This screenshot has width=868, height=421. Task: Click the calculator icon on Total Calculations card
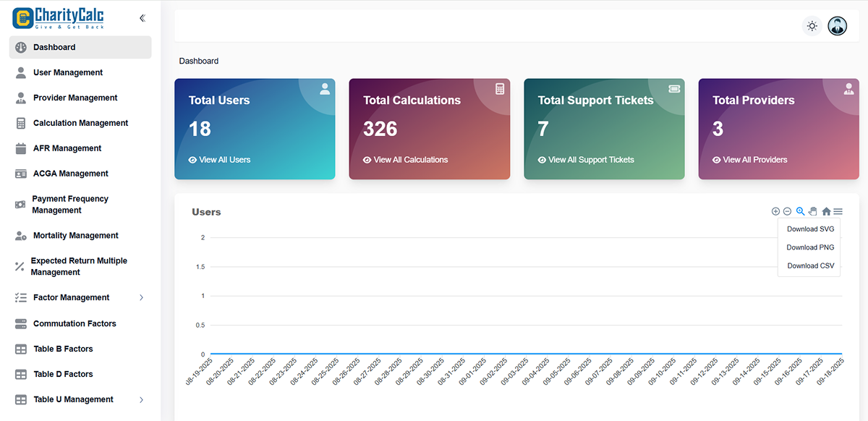tap(499, 89)
